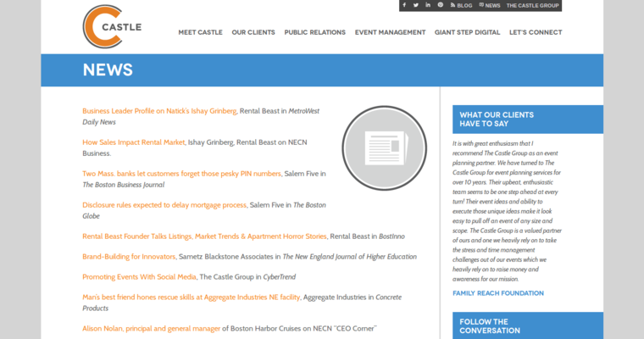Open the Blog link in top bar

click(x=461, y=5)
